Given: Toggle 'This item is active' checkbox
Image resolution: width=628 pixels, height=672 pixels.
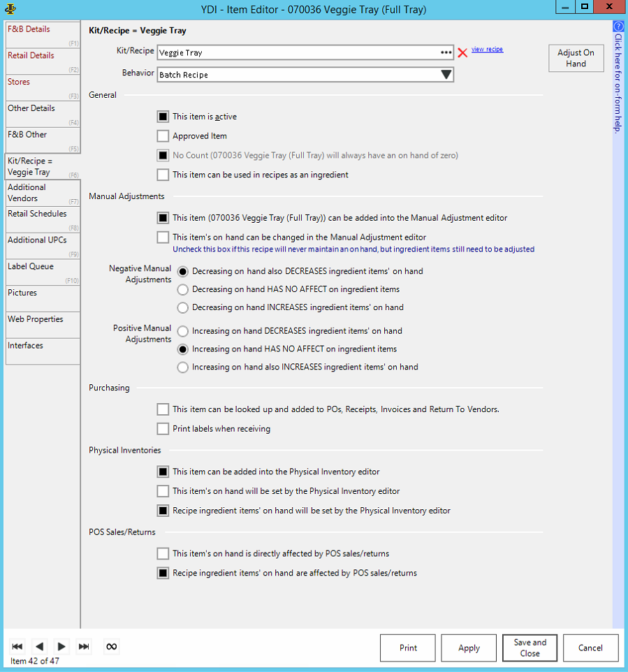Looking at the screenshot, I should pyautogui.click(x=163, y=117).
